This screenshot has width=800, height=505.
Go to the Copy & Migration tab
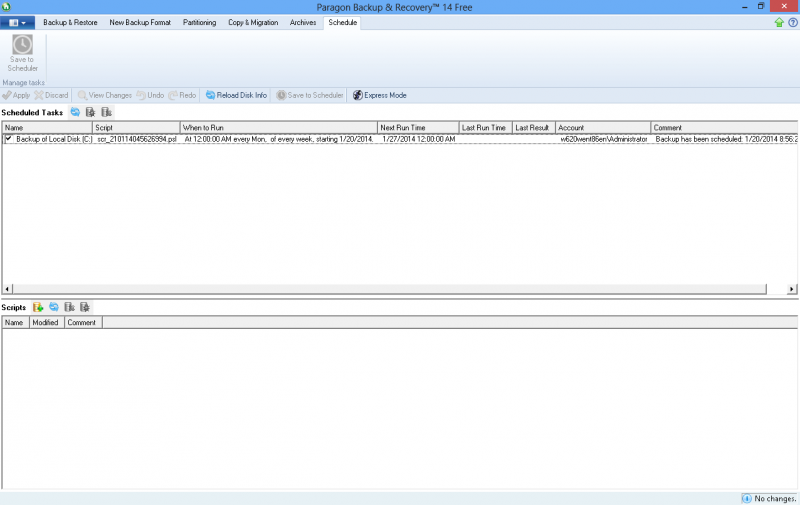tap(253, 22)
